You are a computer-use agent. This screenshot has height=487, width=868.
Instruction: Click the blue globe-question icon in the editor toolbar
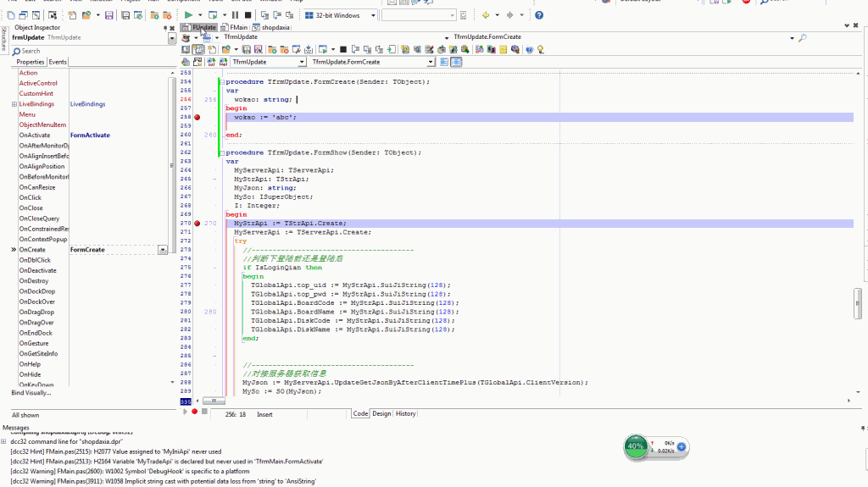pos(529,50)
